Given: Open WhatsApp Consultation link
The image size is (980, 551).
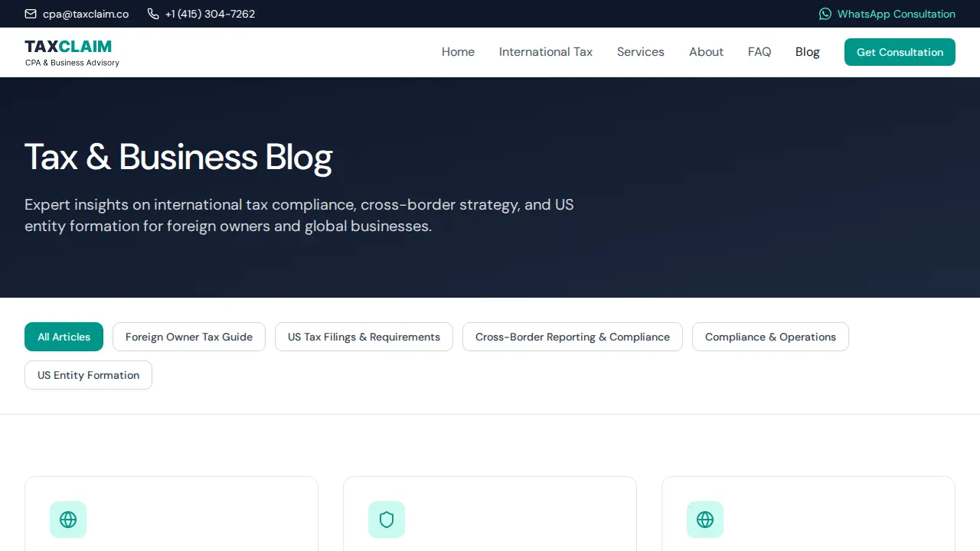Looking at the screenshot, I should 887,14.
